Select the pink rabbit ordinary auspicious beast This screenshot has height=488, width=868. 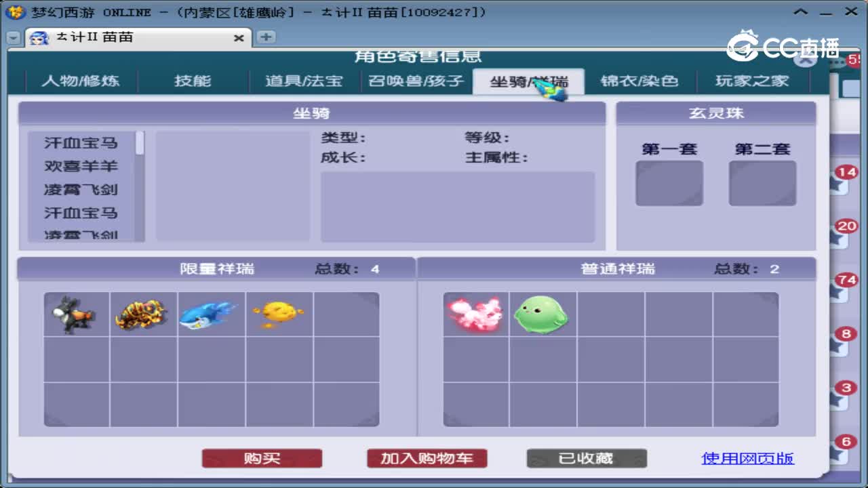click(475, 313)
